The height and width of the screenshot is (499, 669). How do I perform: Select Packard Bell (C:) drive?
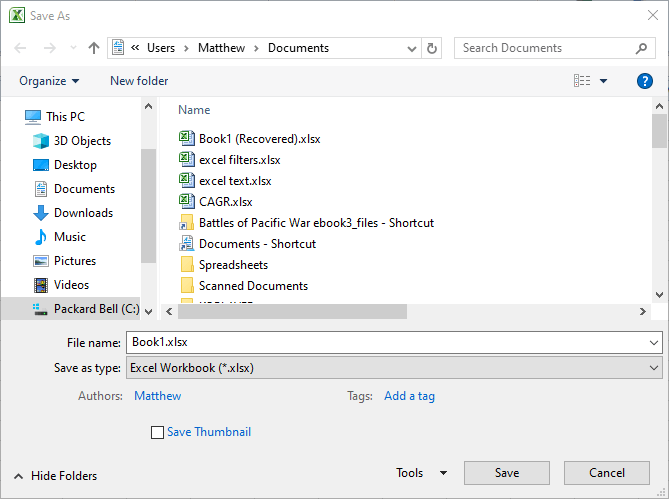click(71, 308)
